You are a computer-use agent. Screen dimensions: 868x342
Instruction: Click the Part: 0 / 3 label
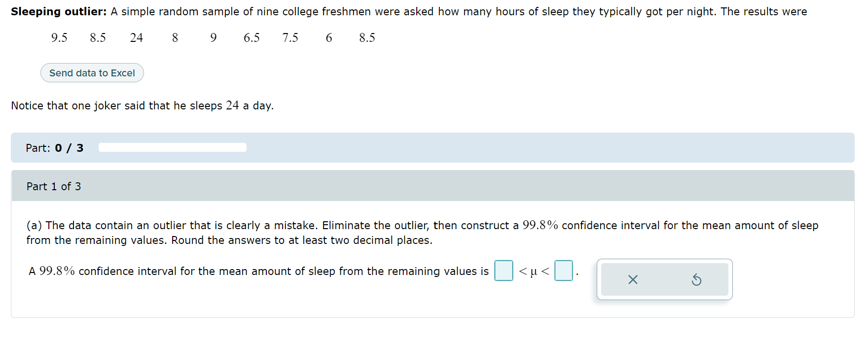[54, 147]
